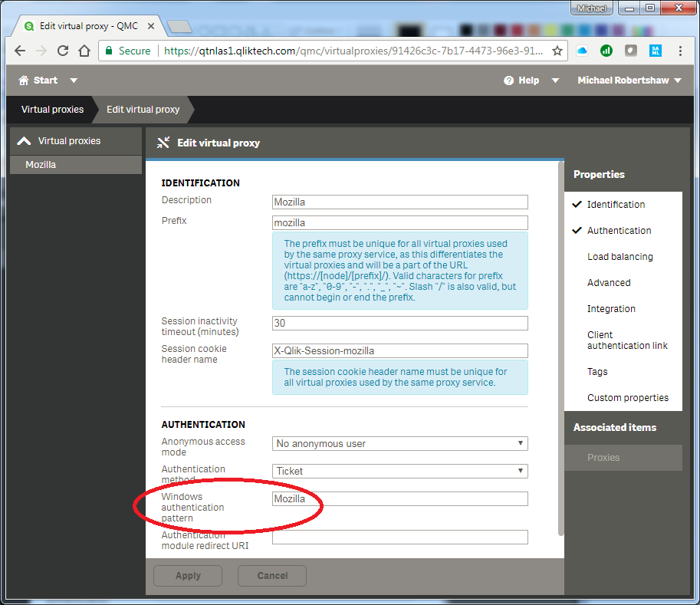Open the Michael Robertshaw user menu
The image size is (700, 605).
coord(629,81)
